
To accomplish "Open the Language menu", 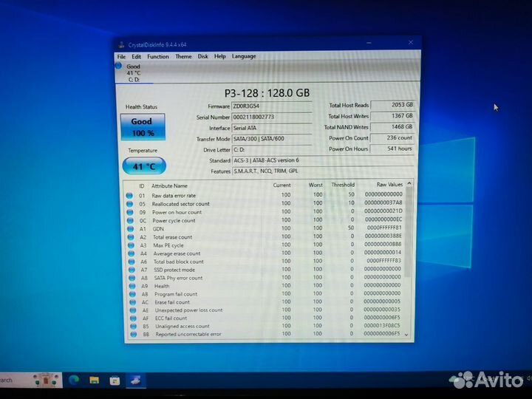I will click(x=244, y=56).
